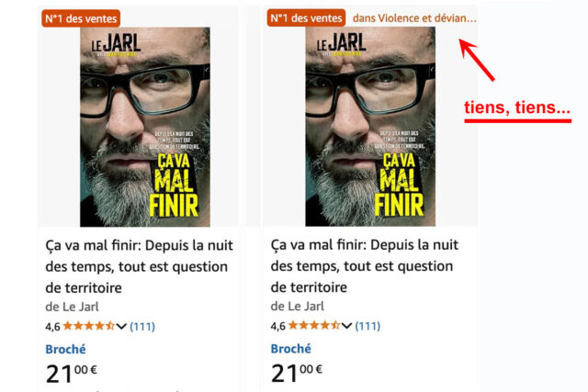Open the 'dans Violence et dévian...' category link
The width and height of the screenshot is (588, 392).
coord(414,18)
